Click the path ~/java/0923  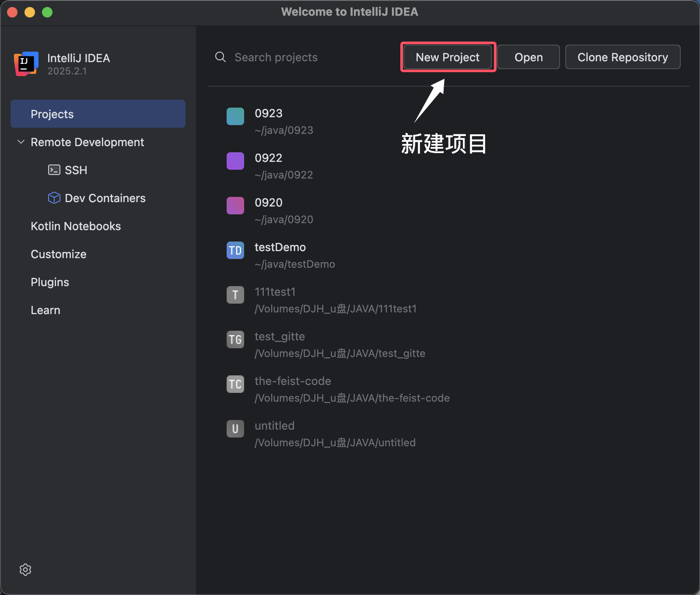coord(284,130)
